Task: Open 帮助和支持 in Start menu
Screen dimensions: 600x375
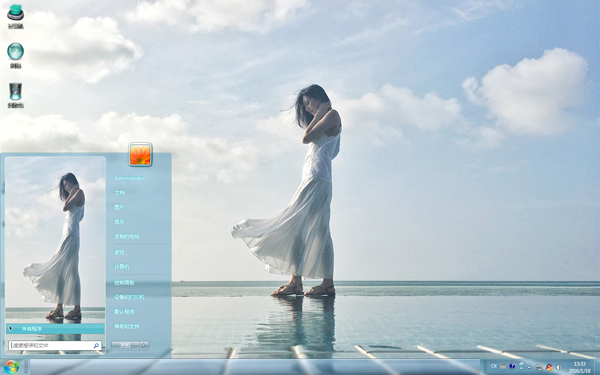Action: [x=127, y=326]
